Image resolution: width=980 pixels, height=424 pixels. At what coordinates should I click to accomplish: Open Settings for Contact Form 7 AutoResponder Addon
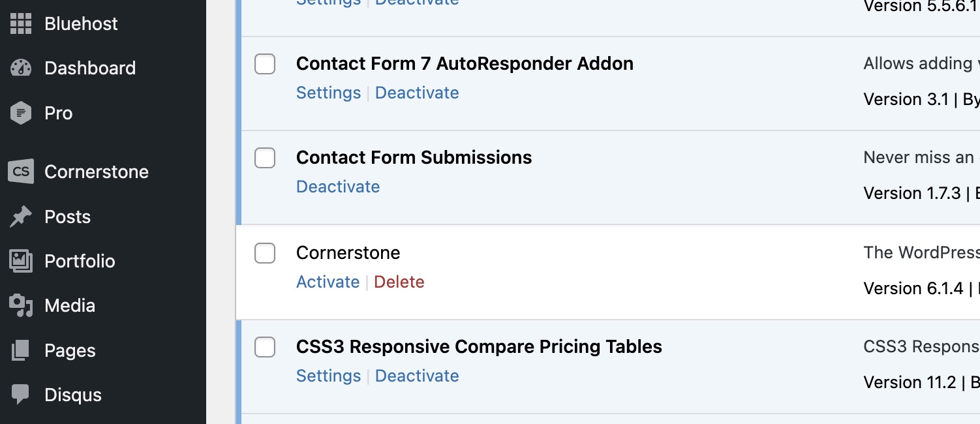coord(328,93)
